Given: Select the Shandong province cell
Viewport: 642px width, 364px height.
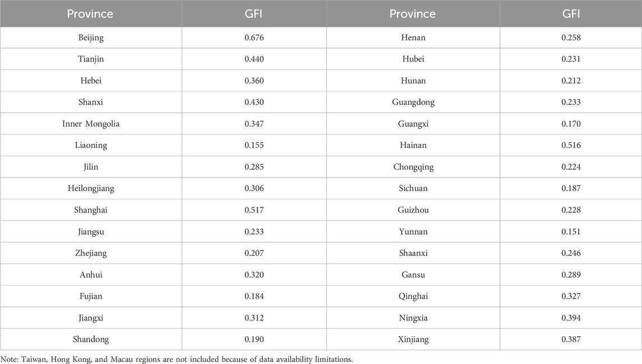Looking at the screenshot, I should point(91,339).
